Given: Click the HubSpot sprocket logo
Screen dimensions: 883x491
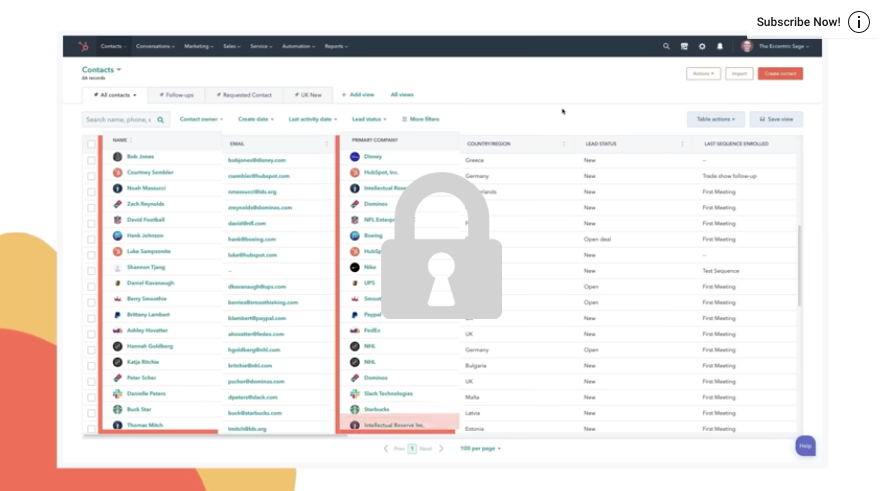Looking at the screenshot, I should pos(84,46).
